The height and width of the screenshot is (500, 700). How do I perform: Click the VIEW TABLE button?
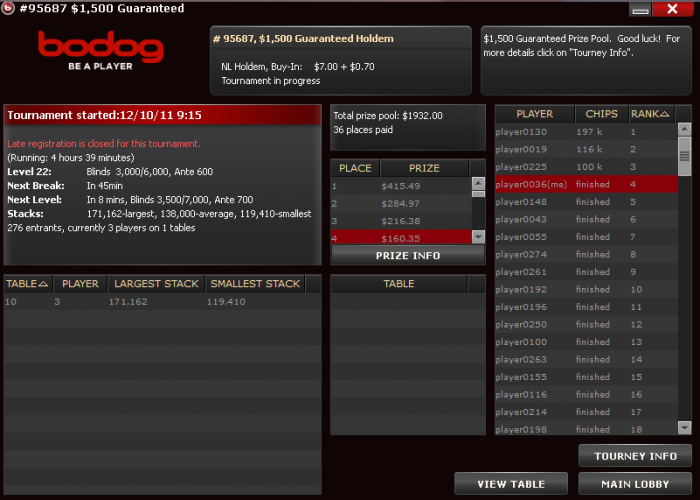click(x=511, y=484)
